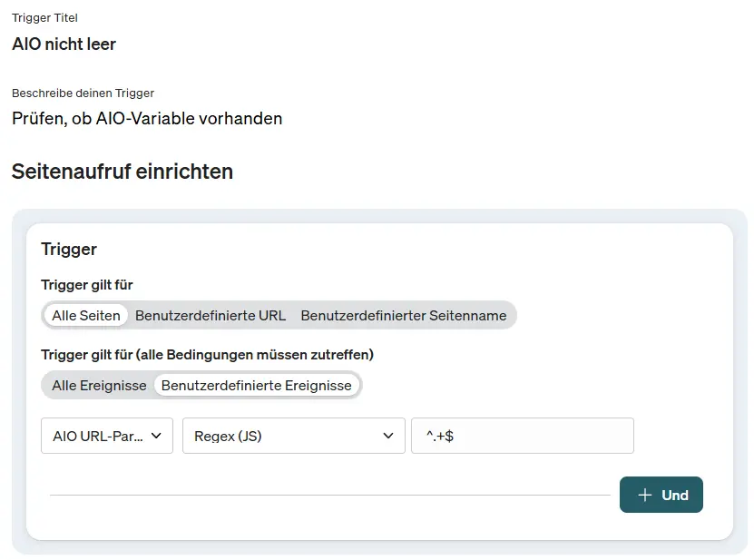Activate Benutzerdefinierte Ereignisse
The height and width of the screenshot is (560, 754).
256,385
